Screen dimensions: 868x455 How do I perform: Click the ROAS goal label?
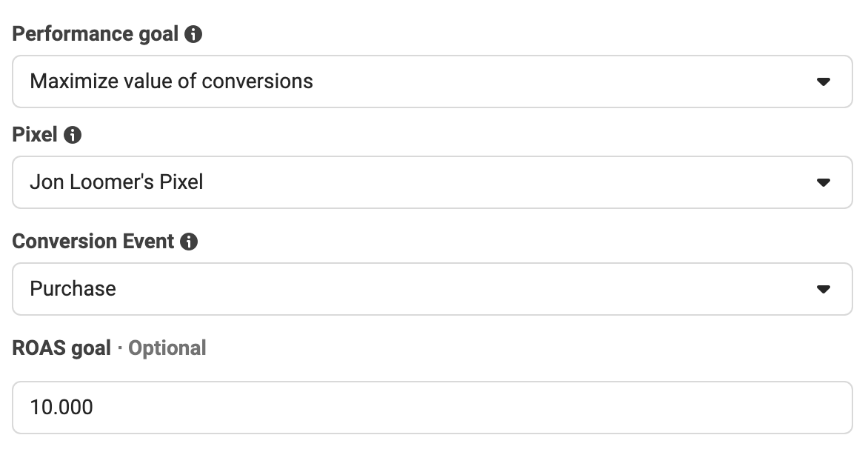click(61, 348)
